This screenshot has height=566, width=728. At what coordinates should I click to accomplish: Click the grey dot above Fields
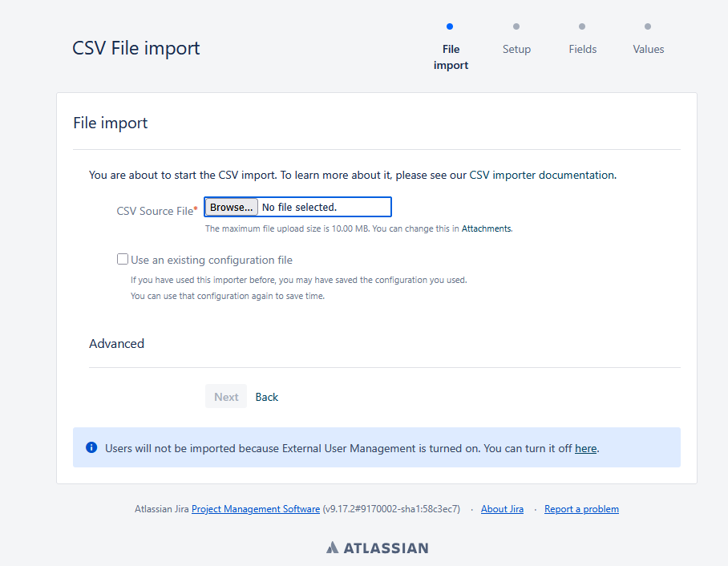tap(582, 26)
